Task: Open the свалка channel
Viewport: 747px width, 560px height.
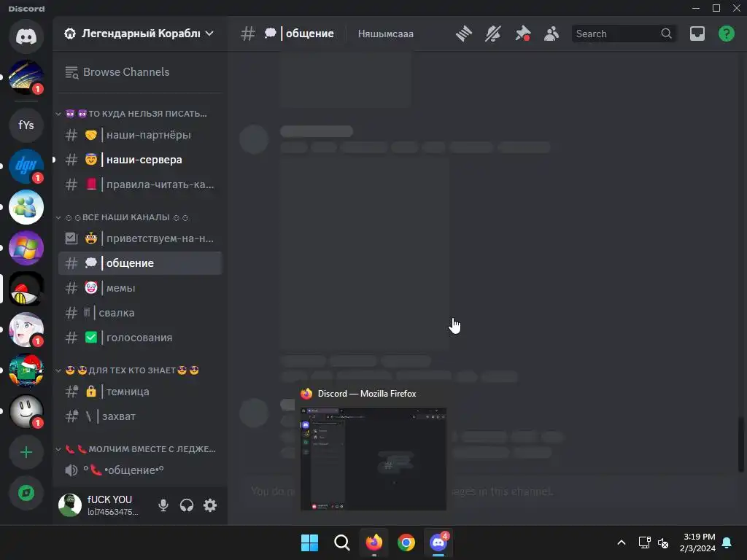Action: point(140,312)
